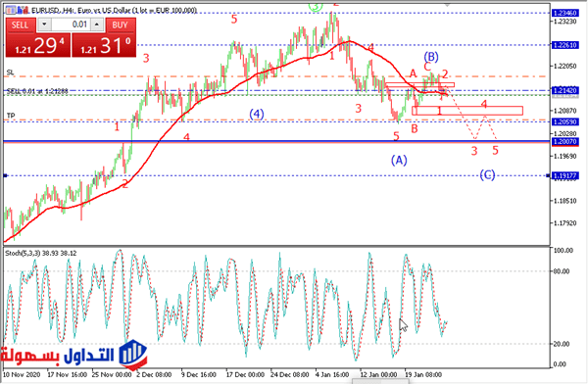Viewport: 588px width, 384px height.
Task: Click the 20.00 stochastic level label
Action: 562,344
